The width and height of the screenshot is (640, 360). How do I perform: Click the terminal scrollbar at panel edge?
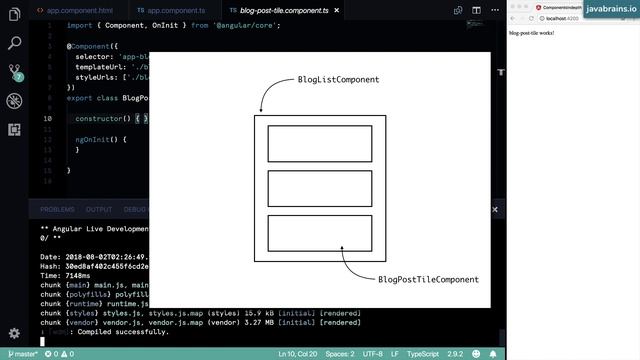502,338
